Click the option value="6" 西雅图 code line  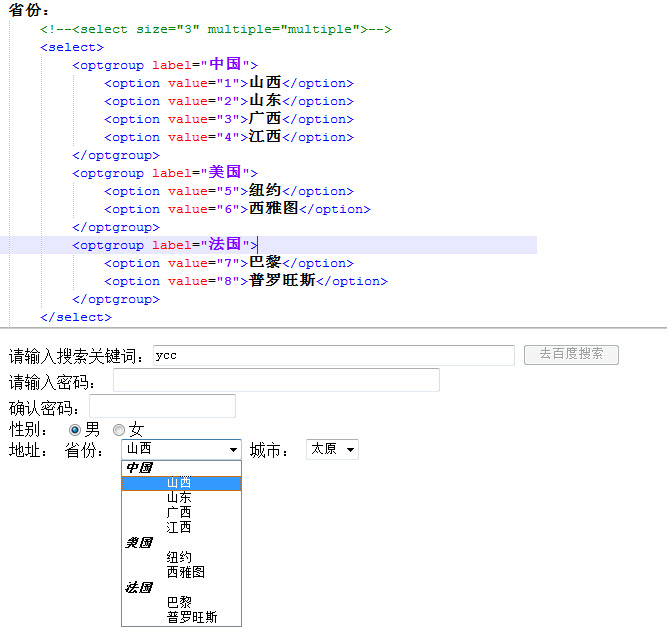click(238, 209)
